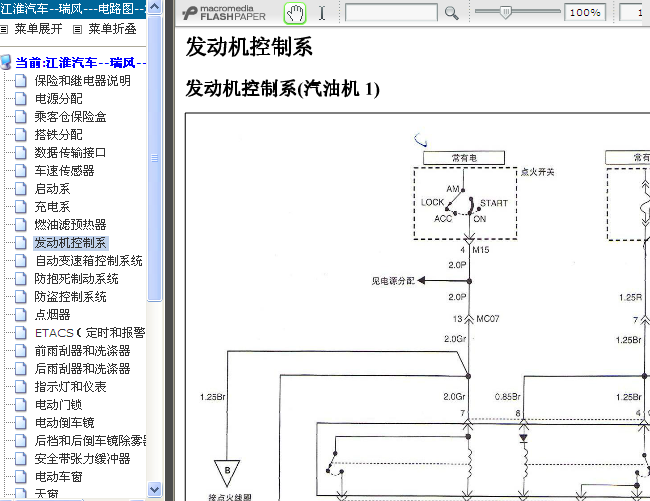Click the Macromedia FlashPaper logo

227,13
